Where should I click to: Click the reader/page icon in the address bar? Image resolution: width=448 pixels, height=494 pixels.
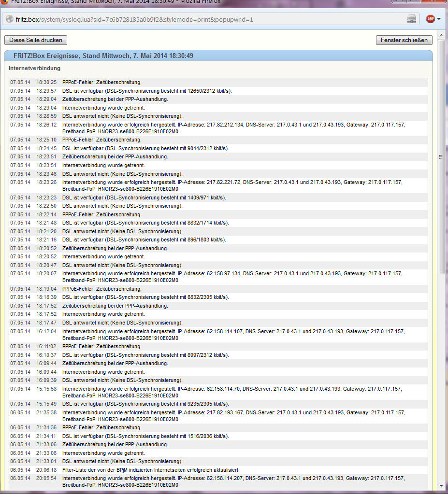(x=411, y=19)
